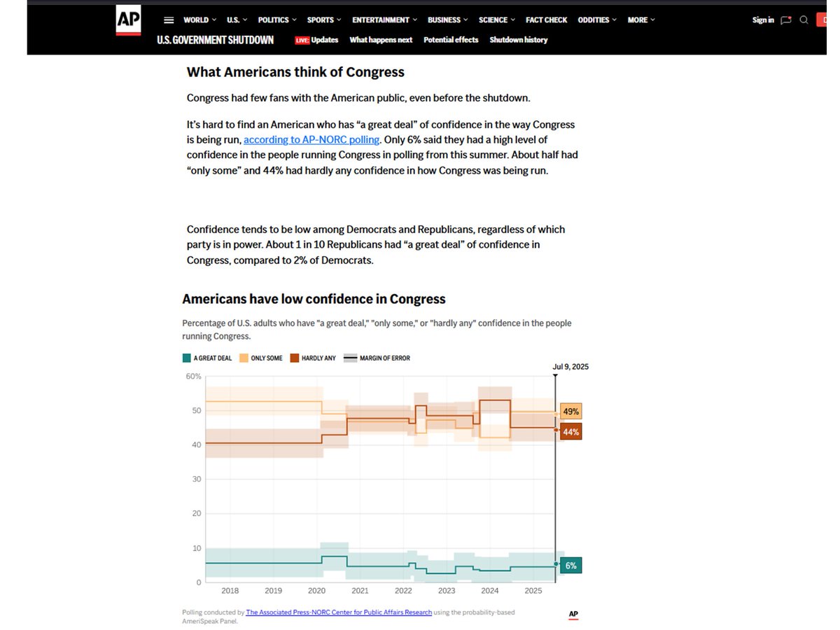
Task: Click the notifications chat bubble icon
Action: [785, 20]
